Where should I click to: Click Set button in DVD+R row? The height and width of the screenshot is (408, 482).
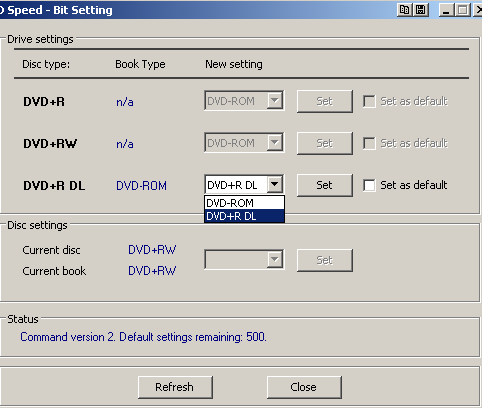[325, 101]
